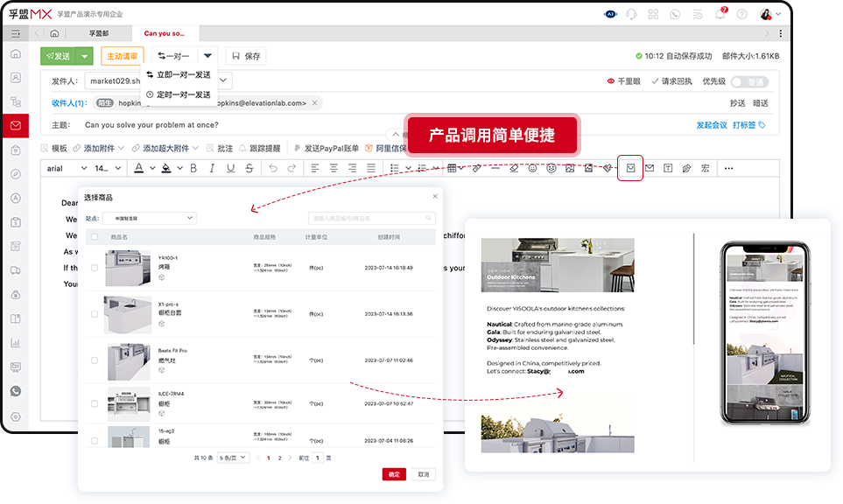The width and height of the screenshot is (843, 504).
Task: Open the 5条/页 page size dropdown
Action: pos(233,458)
